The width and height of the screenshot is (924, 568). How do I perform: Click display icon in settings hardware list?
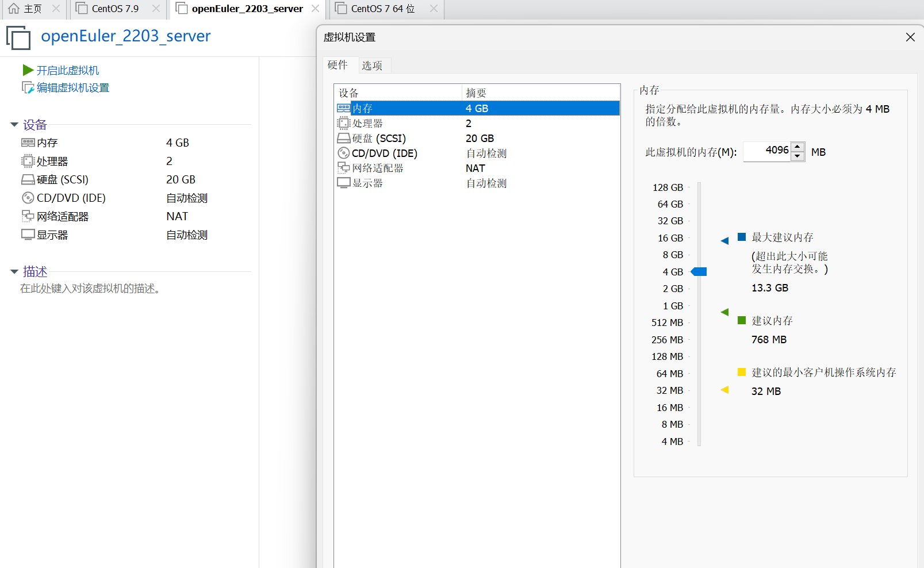[x=344, y=183]
